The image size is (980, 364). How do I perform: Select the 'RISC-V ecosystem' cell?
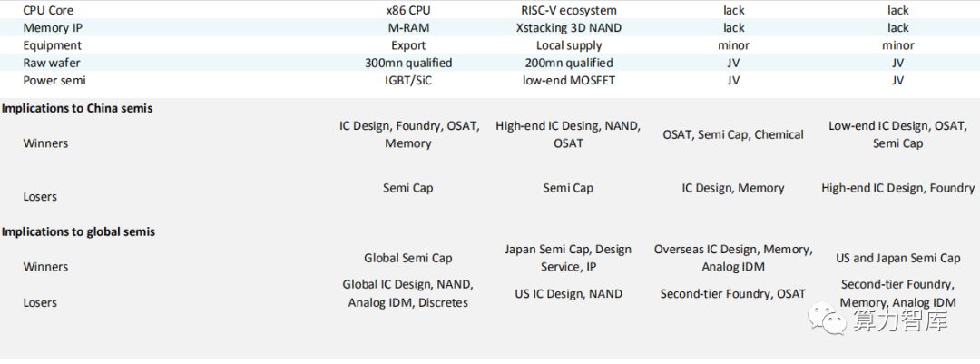click(x=568, y=10)
